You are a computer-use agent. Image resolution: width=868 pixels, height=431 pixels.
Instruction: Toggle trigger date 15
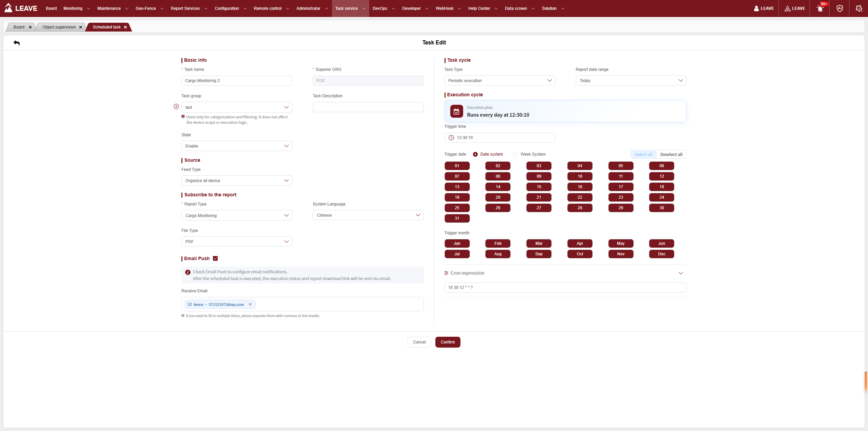coord(539,187)
